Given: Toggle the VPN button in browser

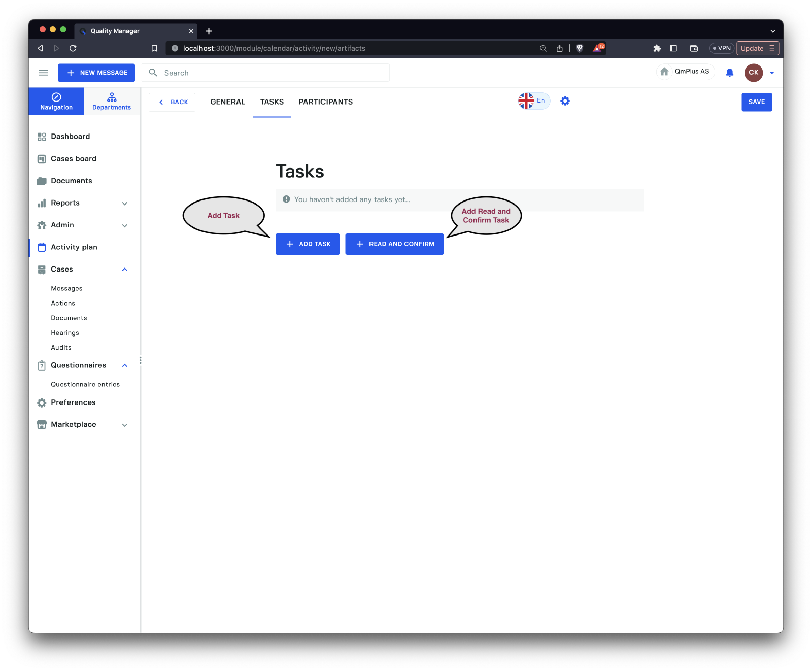Looking at the screenshot, I should coord(721,48).
